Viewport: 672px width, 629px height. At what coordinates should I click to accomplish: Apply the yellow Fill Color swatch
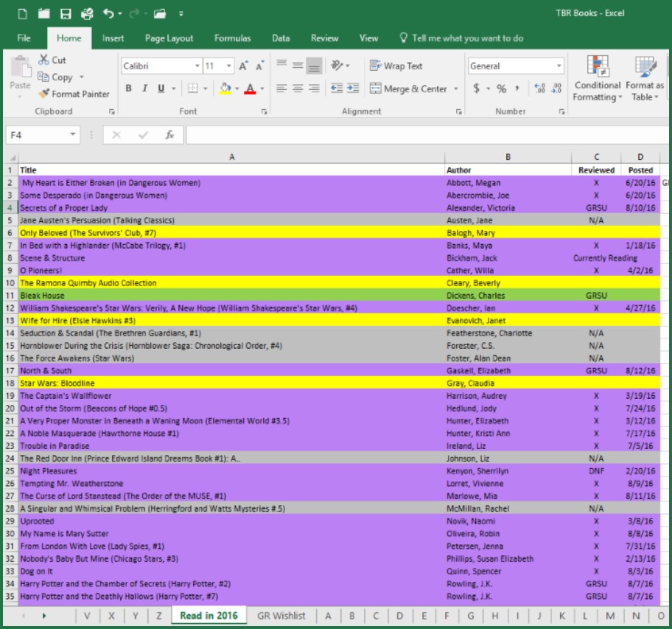[x=225, y=88]
